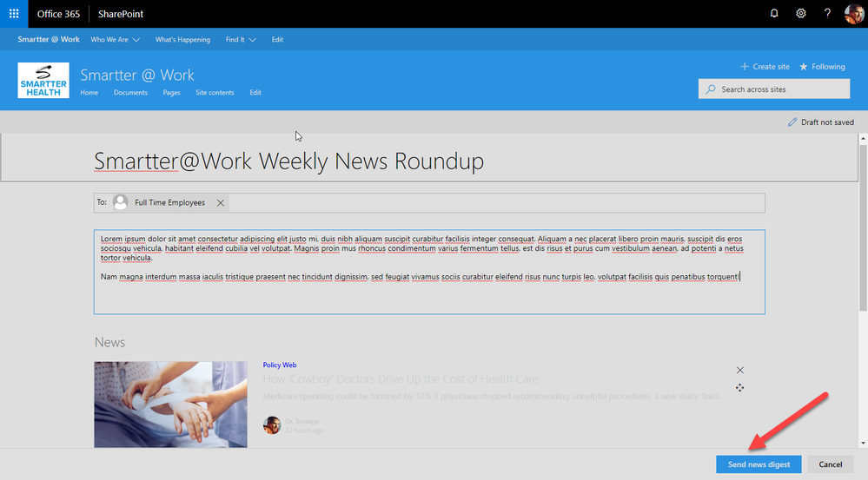Viewport: 868px width, 480px height.
Task: Open the Policy Web link
Action: 280,365
